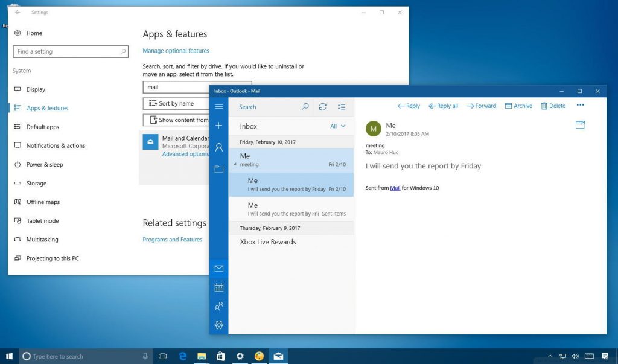Viewport: 618px width, 364px height.
Task: Click the Find a setting search box
Action: click(x=71, y=51)
